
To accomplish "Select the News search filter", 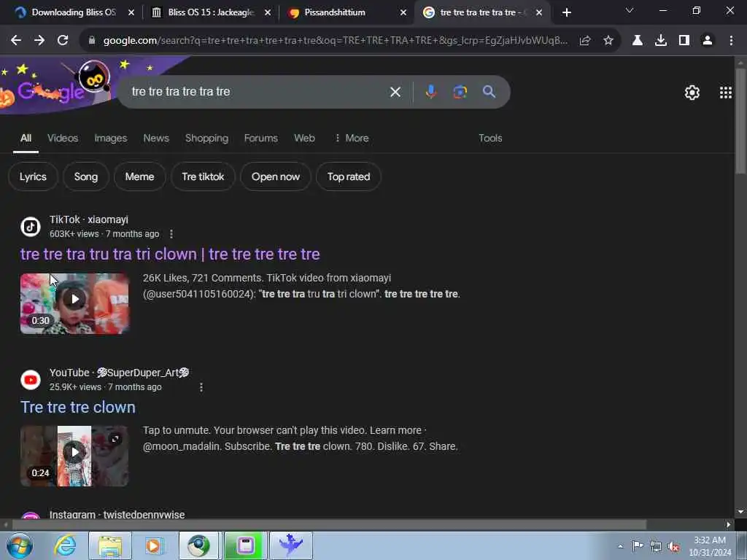I will tap(156, 138).
